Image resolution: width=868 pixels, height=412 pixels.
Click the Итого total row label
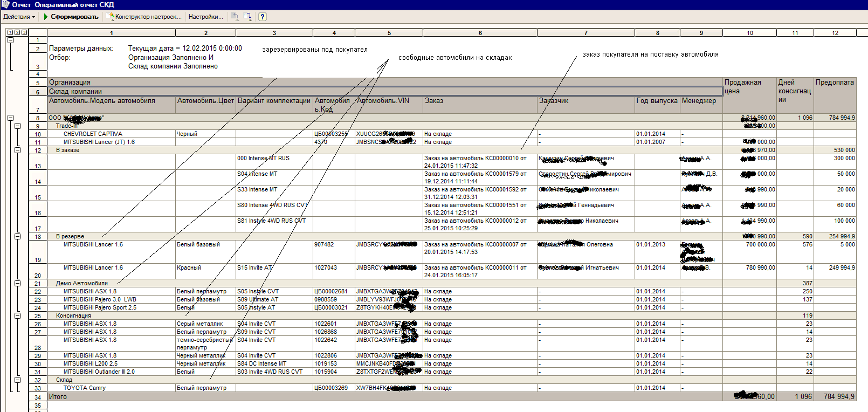pyautogui.click(x=58, y=397)
